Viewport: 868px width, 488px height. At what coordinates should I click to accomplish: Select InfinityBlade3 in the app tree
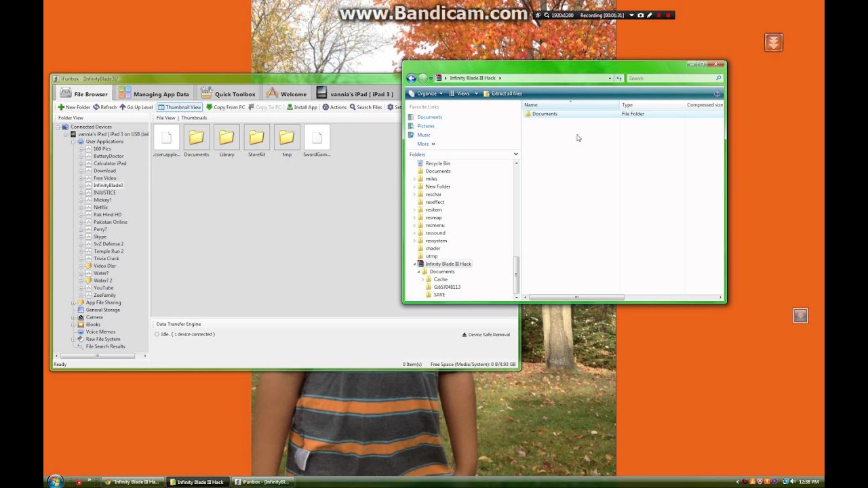click(x=108, y=185)
